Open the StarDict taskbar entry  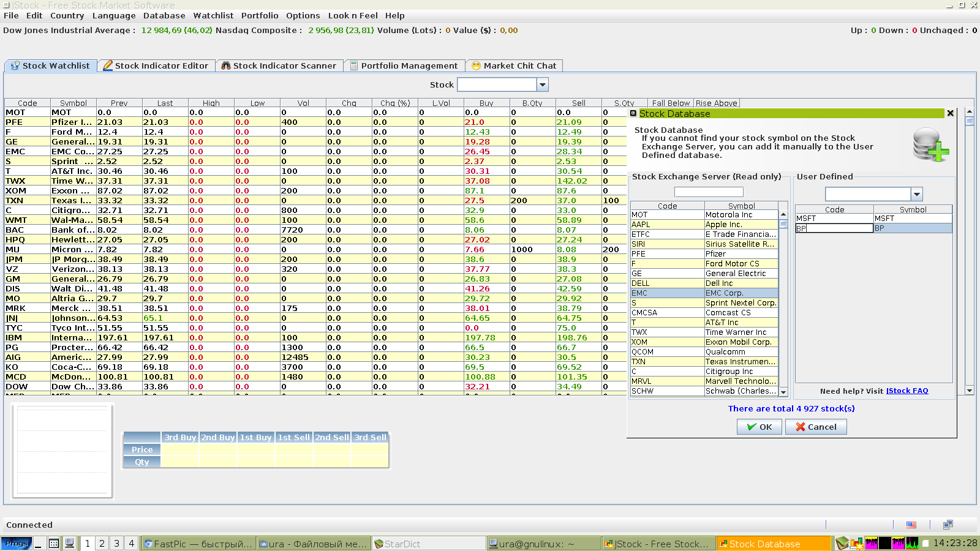429,544
